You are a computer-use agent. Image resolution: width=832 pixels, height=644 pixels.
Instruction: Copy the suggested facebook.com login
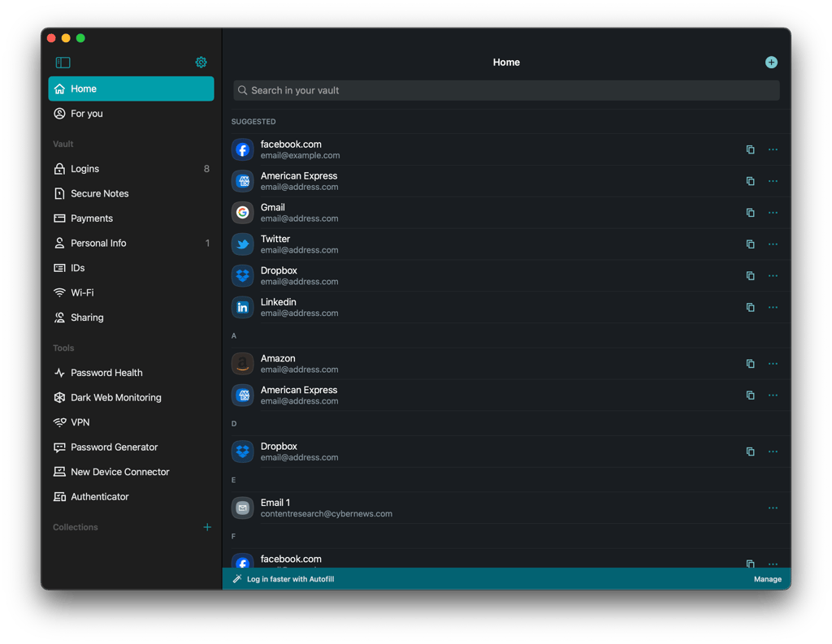tap(750, 149)
